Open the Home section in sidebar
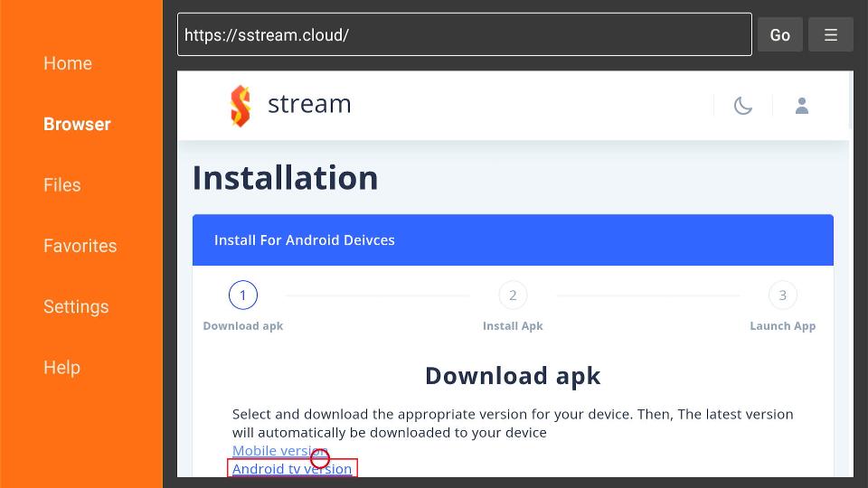This screenshot has width=868, height=488. 68,63
